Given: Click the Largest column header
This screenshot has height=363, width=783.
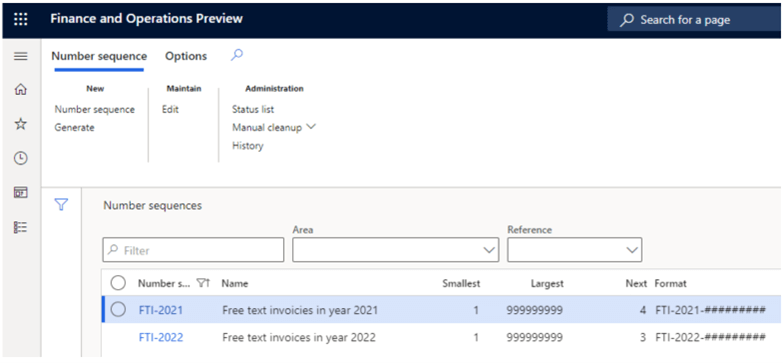Looking at the screenshot, I should coord(547,284).
